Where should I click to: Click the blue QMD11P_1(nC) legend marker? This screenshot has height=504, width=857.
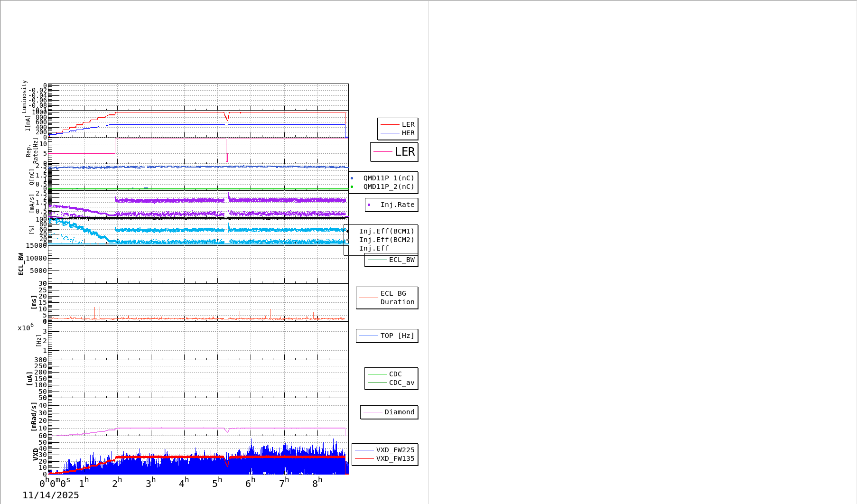pyautogui.click(x=352, y=178)
